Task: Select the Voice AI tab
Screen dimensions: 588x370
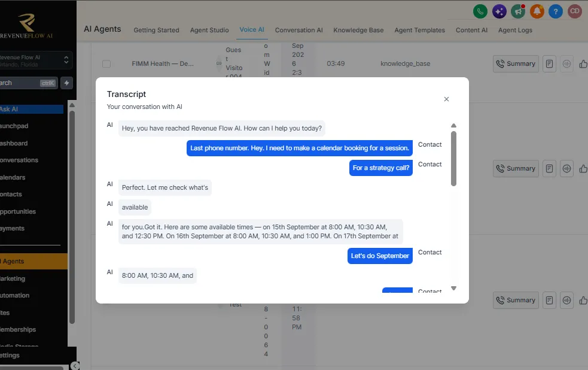Action: [252, 30]
